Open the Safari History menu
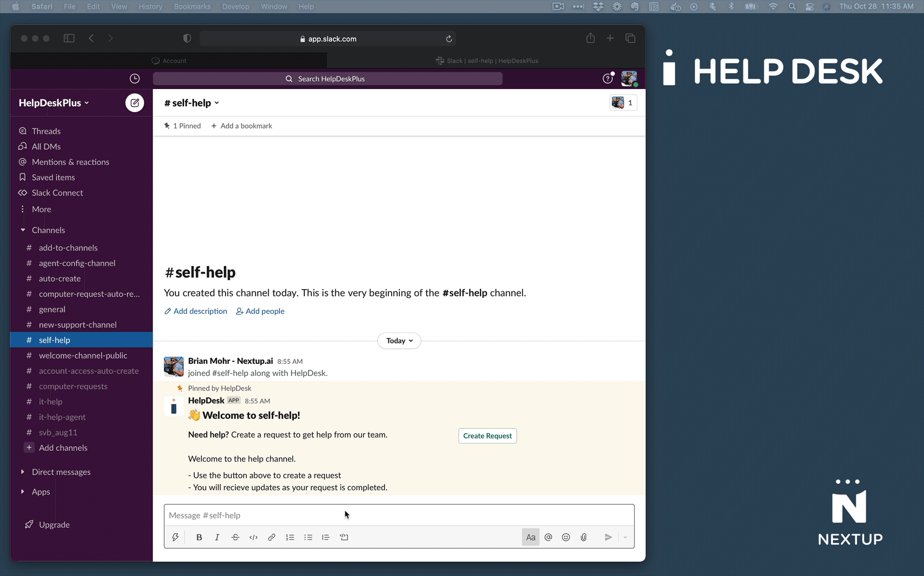The image size is (924, 576). (x=150, y=7)
